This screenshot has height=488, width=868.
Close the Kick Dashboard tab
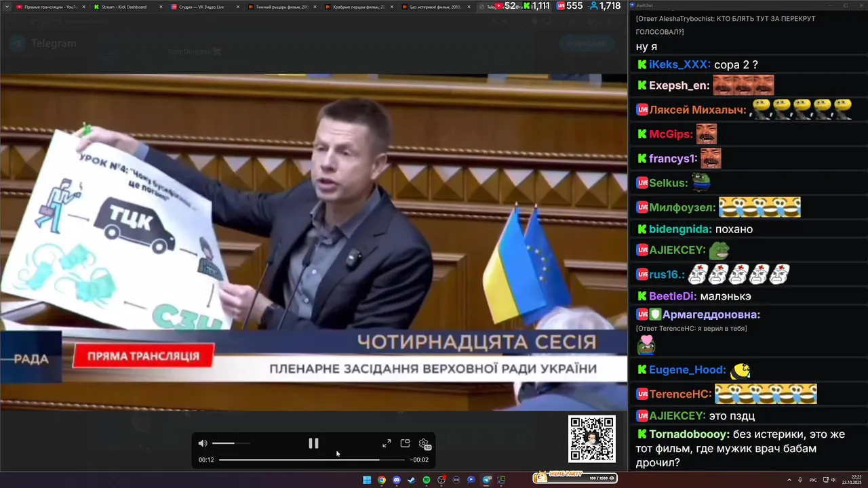click(x=161, y=7)
